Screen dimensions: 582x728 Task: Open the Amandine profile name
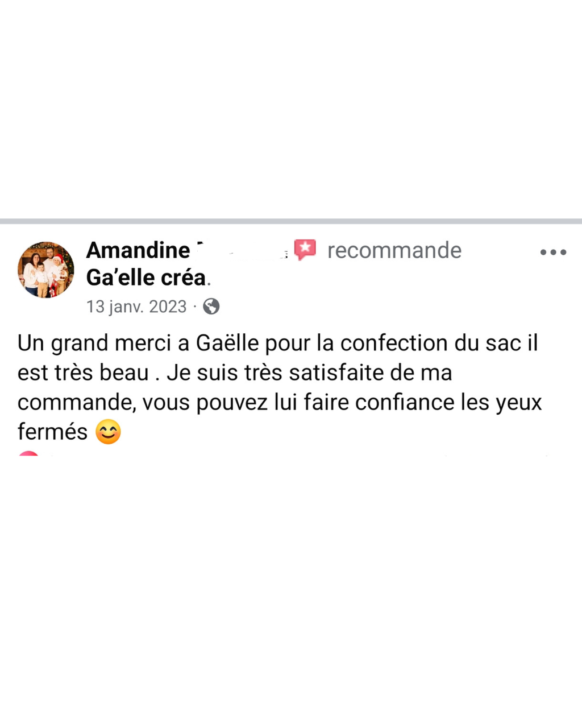coord(139,250)
